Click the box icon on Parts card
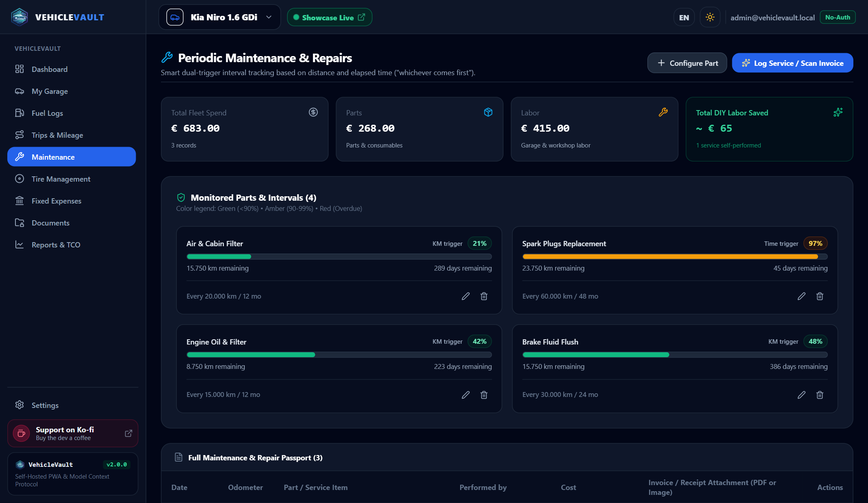Image resolution: width=868 pixels, height=503 pixels. [488, 112]
